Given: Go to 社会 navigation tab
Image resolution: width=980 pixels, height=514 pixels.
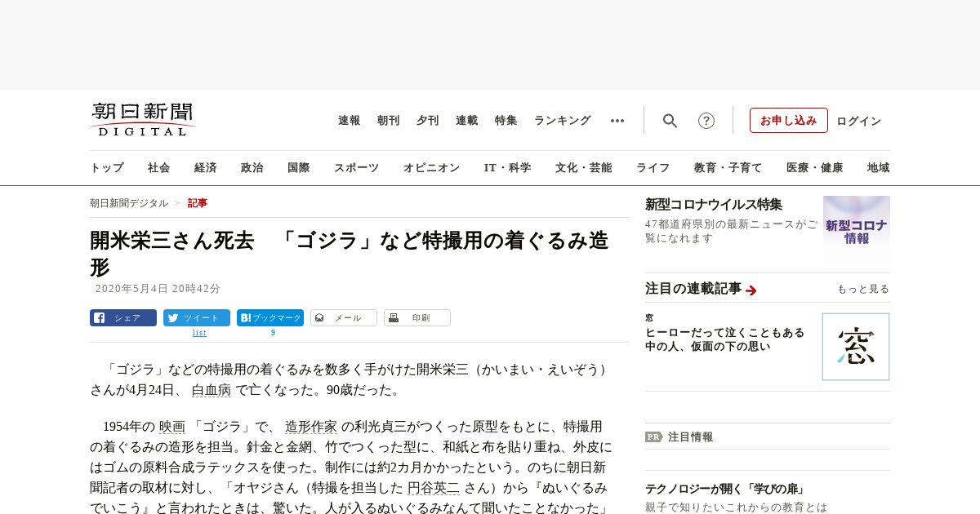Looking at the screenshot, I should 159,168.
